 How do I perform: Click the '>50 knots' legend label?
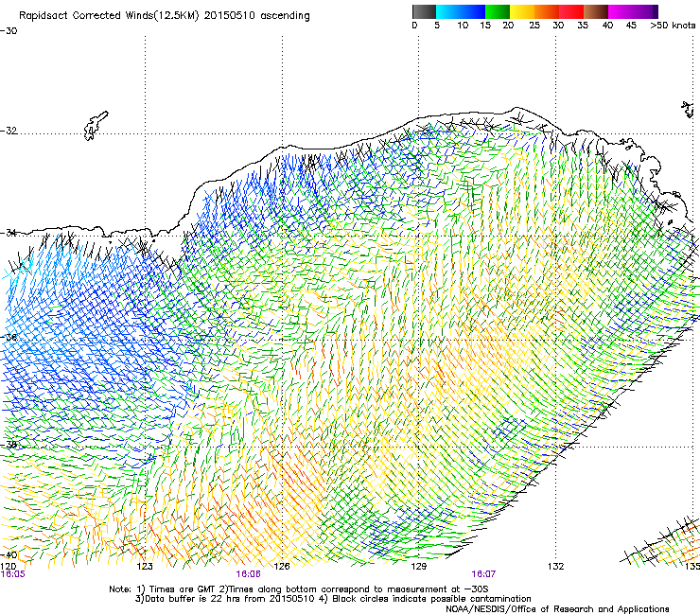tap(673, 26)
